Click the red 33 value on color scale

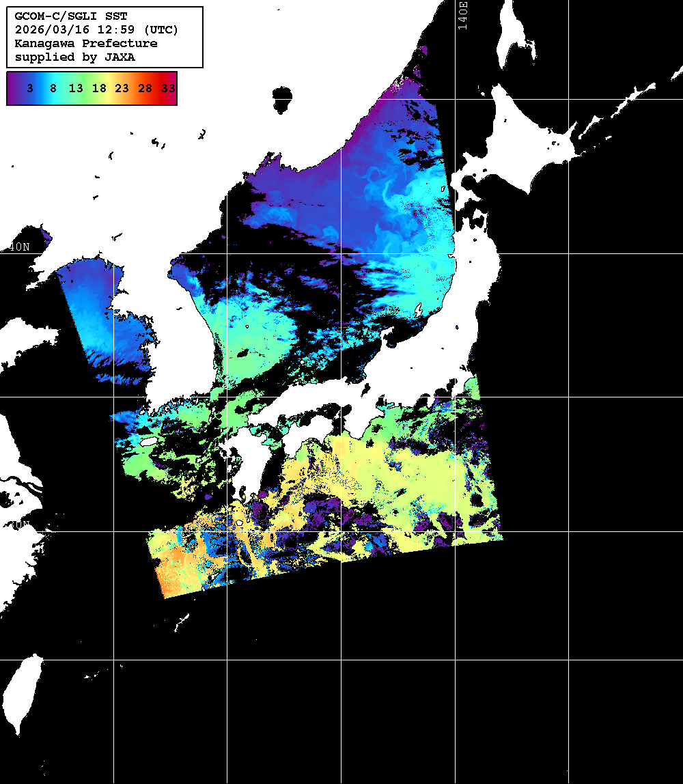[168, 88]
